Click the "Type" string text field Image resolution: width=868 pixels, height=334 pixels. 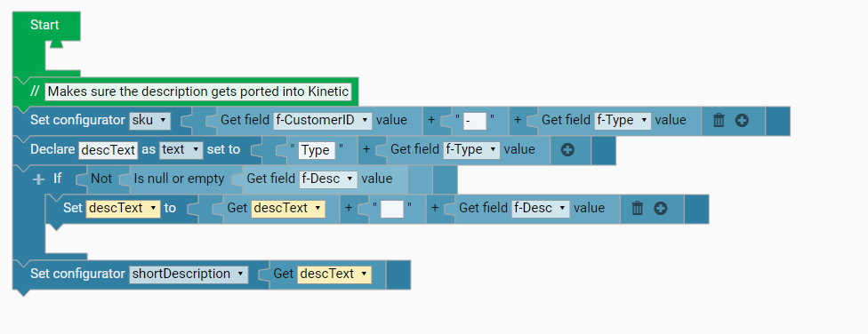click(x=315, y=150)
